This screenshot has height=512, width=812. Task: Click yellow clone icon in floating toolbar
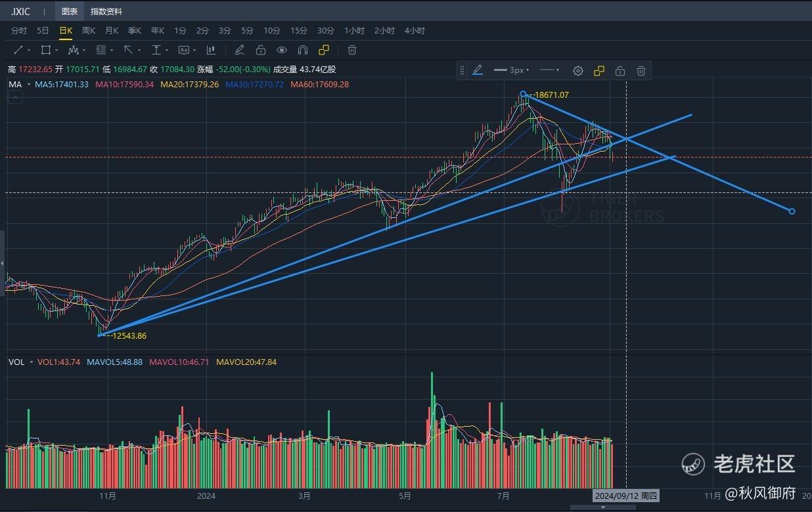pyautogui.click(x=599, y=71)
